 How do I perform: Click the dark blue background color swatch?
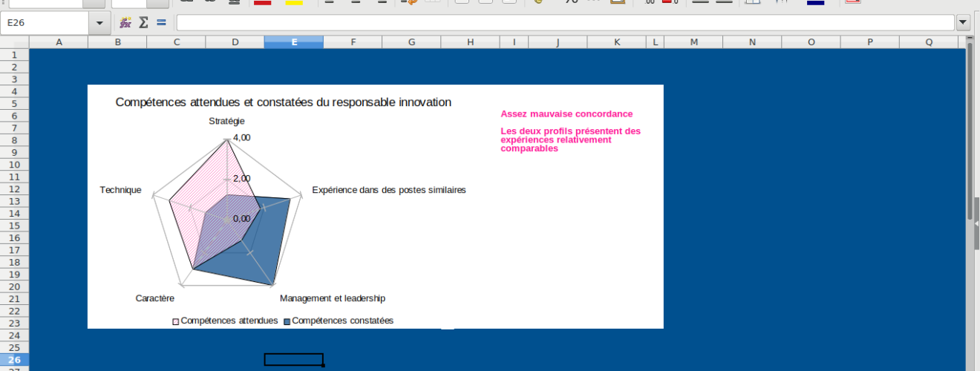coord(815,2)
